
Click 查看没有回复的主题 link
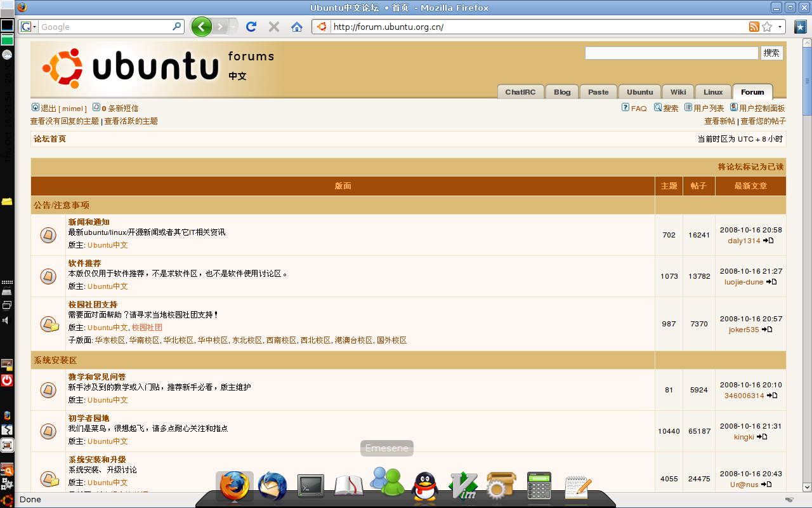[x=65, y=121]
